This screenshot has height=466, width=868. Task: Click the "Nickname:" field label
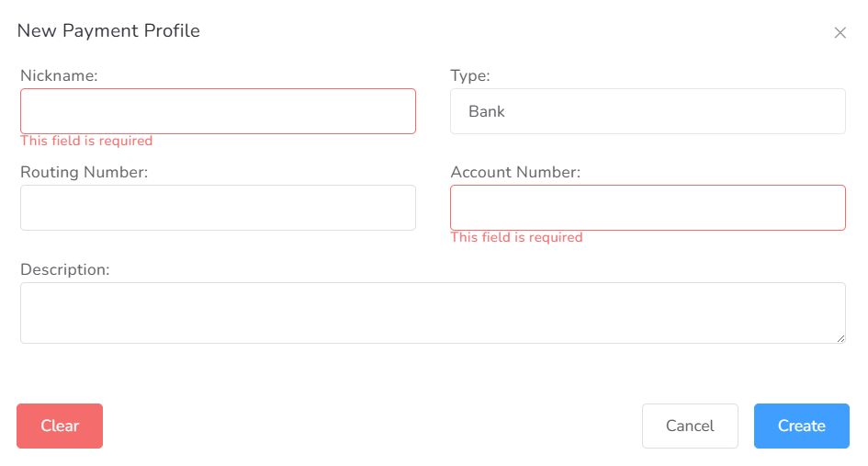point(59,75)
